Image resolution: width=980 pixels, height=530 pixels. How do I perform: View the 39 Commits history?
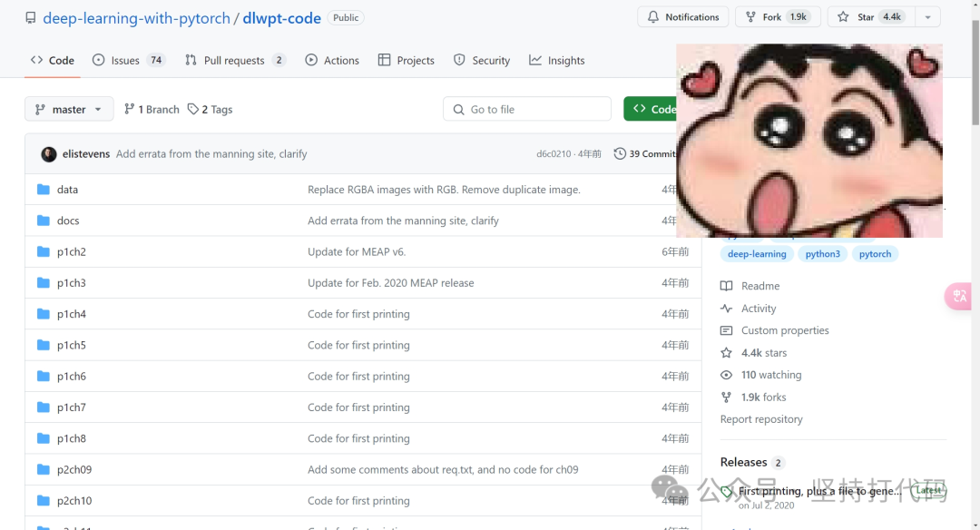[645, 153]
